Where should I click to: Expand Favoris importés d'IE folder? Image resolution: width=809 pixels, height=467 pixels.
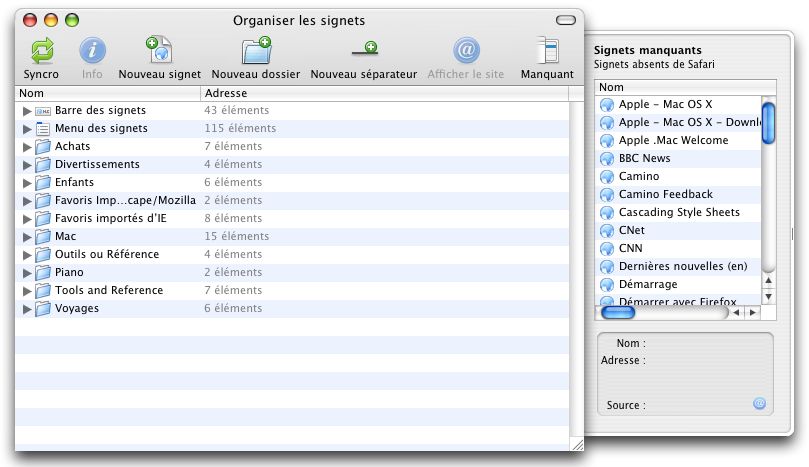(27, 219)
